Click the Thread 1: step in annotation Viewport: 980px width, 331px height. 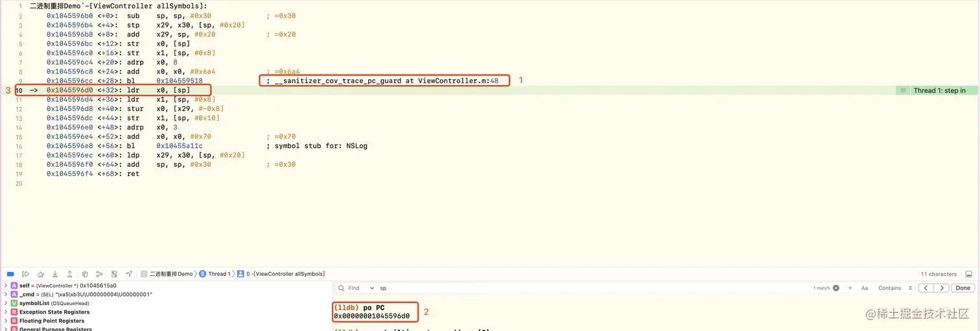point(939,90)
